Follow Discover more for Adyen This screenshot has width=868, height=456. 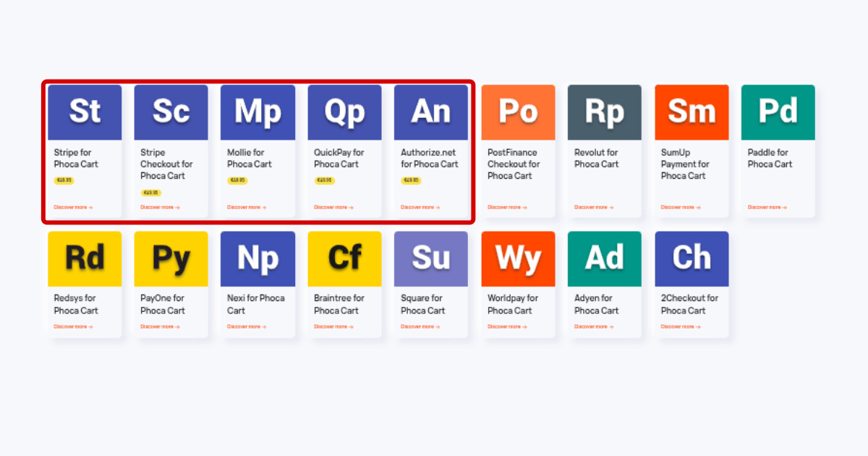[594, 326]
